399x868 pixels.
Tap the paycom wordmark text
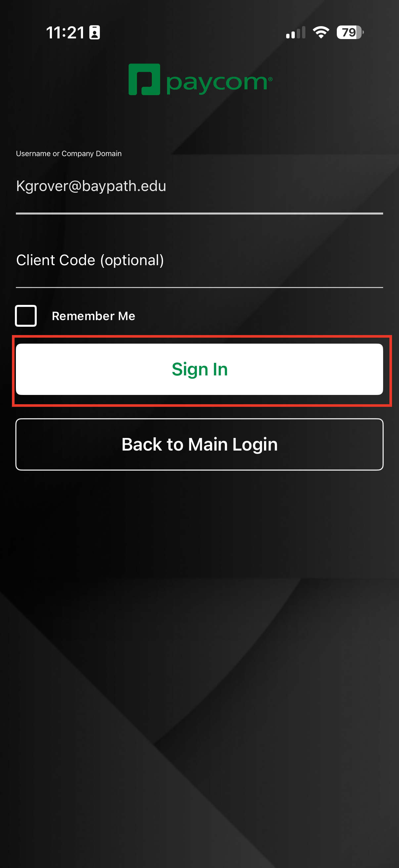click(217, 82)
